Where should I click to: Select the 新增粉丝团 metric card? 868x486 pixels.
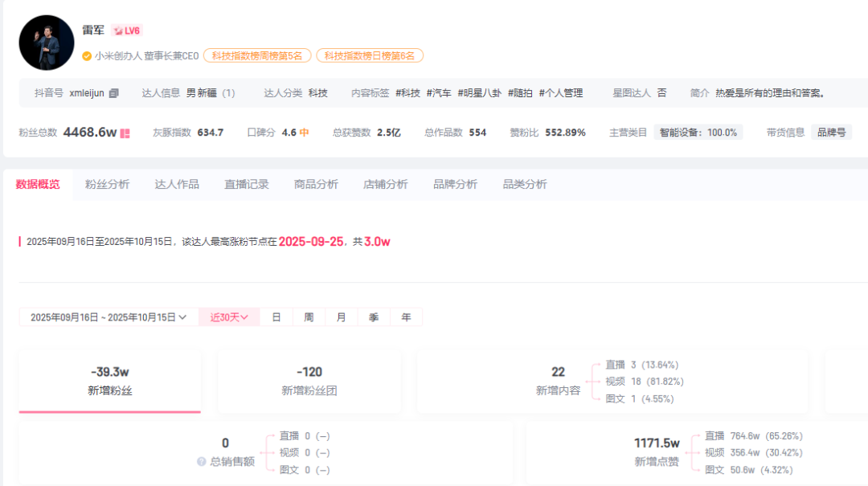click(309, 381)
